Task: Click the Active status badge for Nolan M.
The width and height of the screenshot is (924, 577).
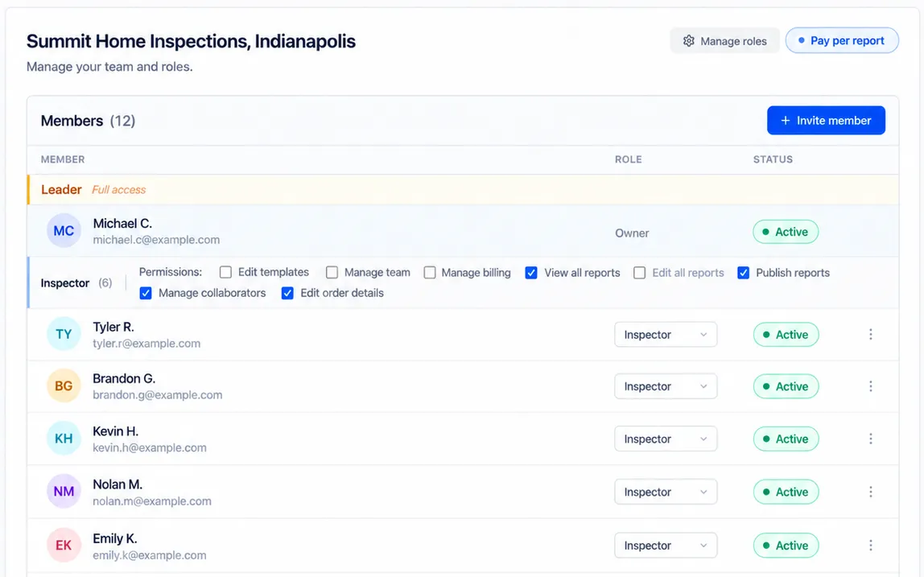Action: (786, 492)
